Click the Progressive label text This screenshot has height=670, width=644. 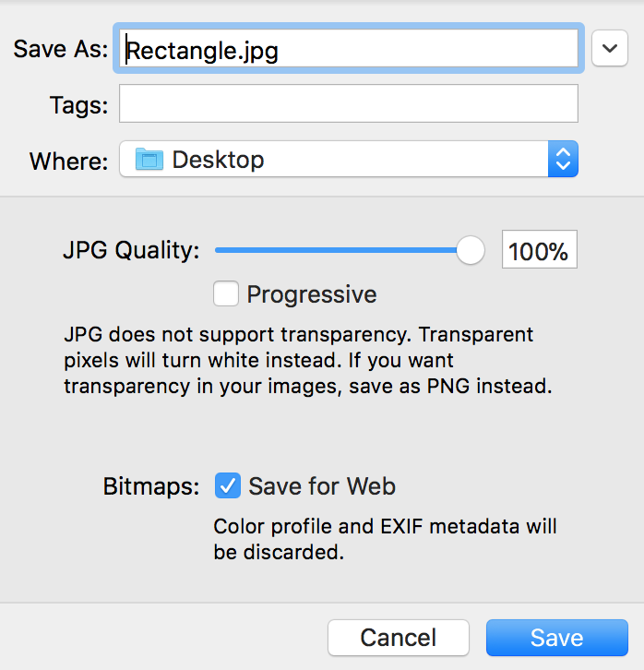312,295
